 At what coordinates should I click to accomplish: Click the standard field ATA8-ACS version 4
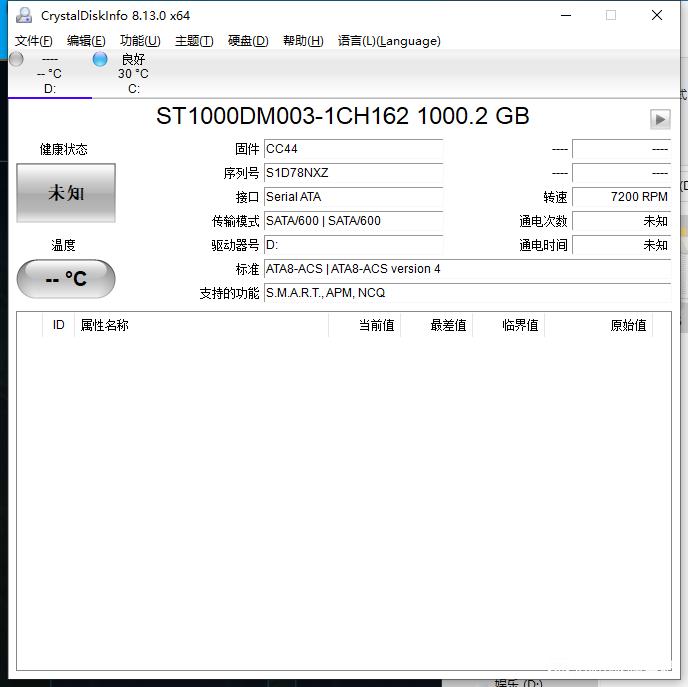coord(468,268)
